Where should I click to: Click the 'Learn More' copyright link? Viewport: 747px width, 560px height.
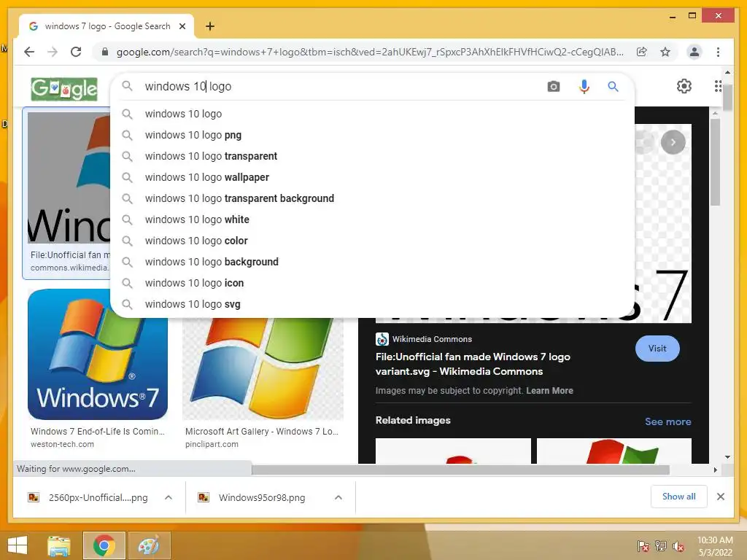[x=549, y=391]
